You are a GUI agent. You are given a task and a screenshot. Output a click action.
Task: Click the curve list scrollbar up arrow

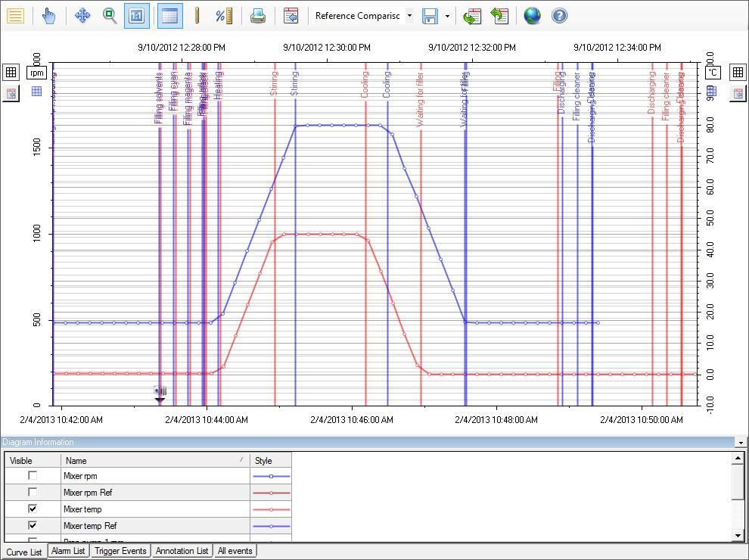tap(738, 459)
